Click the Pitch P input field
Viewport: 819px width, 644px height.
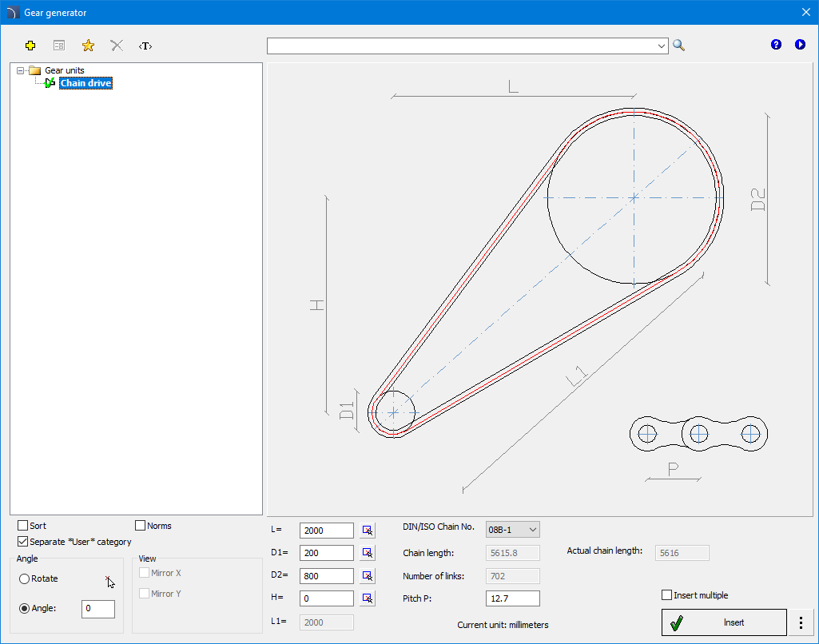512,598
